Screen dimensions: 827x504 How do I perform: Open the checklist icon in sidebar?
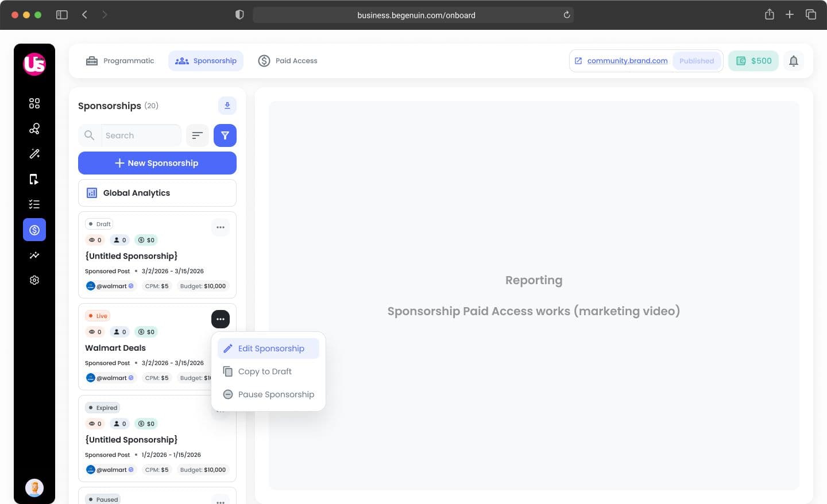click(34, 204)
